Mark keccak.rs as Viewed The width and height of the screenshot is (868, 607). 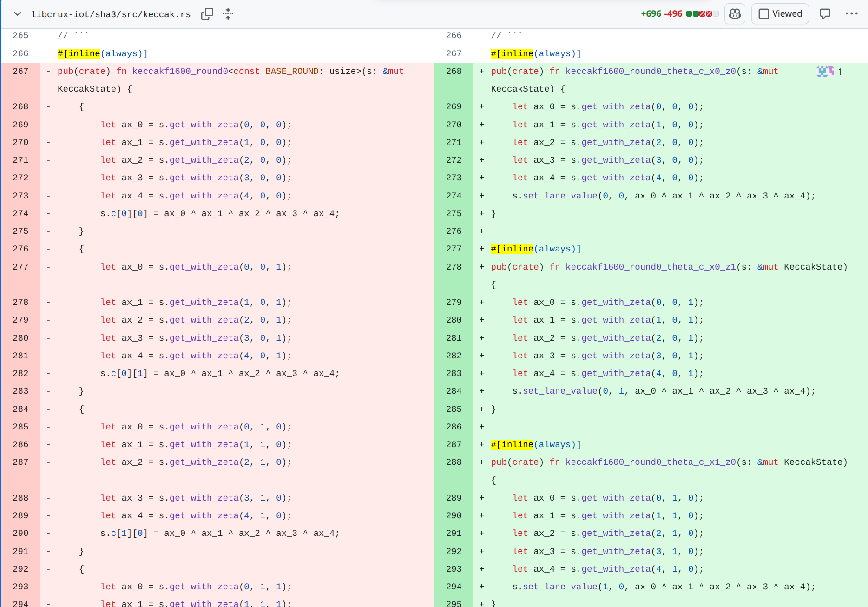(780, 14)
